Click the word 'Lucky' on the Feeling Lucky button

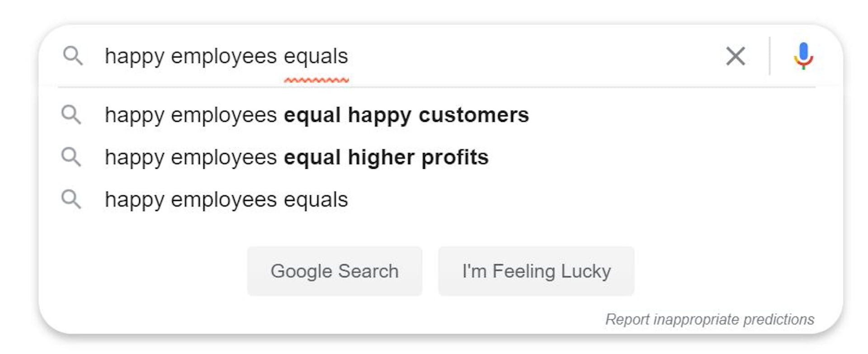tap(586, 272)
